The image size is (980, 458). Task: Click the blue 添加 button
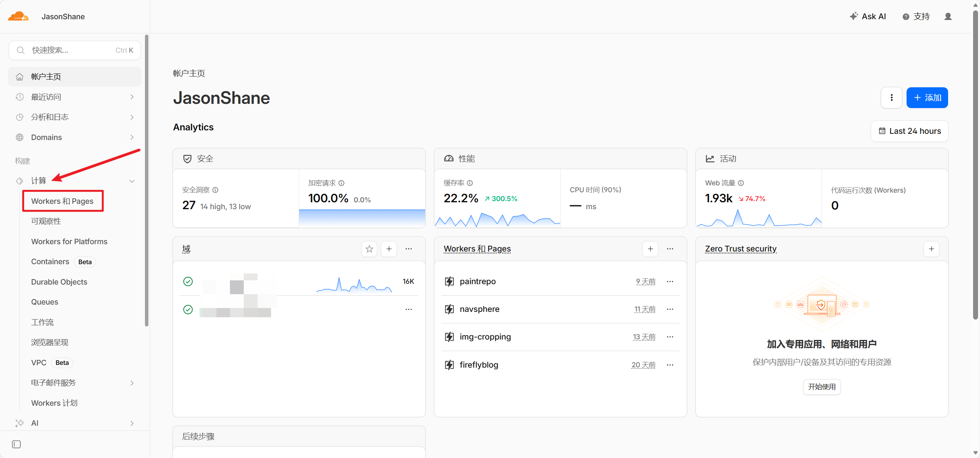coord(927,98)
